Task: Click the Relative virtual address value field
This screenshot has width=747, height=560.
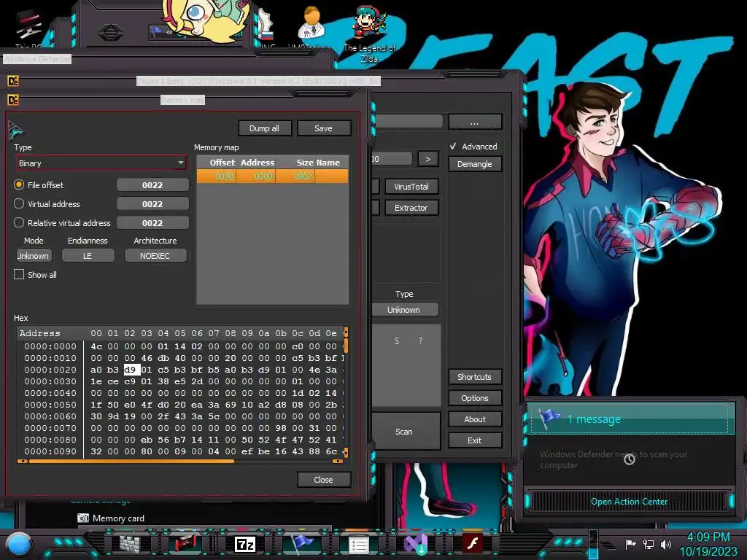Action: tap(152, 223)
